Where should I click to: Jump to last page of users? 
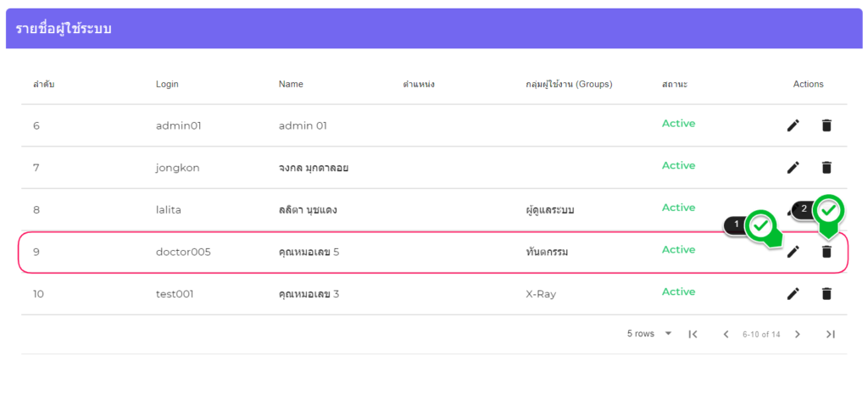pyautogui.click(x=830, y=334)
